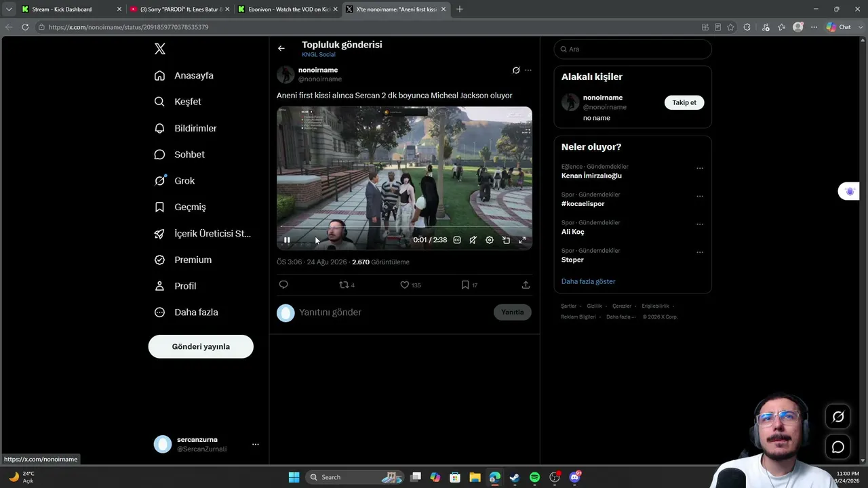
Task: Switch to the Stream - Kick Dashboard tab
Action: 71,9
